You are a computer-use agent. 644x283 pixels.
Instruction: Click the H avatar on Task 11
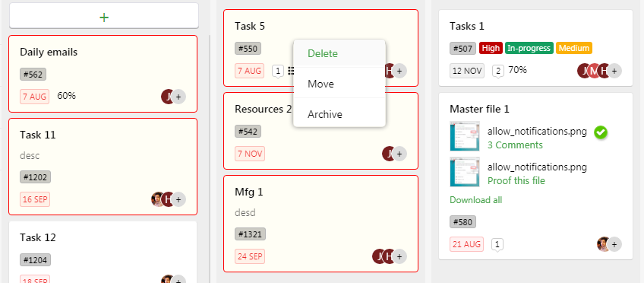[167, 200]
